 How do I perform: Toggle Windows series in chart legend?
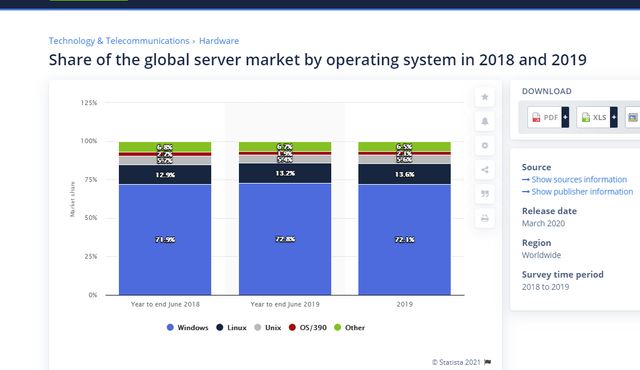(x=188, y=328)
